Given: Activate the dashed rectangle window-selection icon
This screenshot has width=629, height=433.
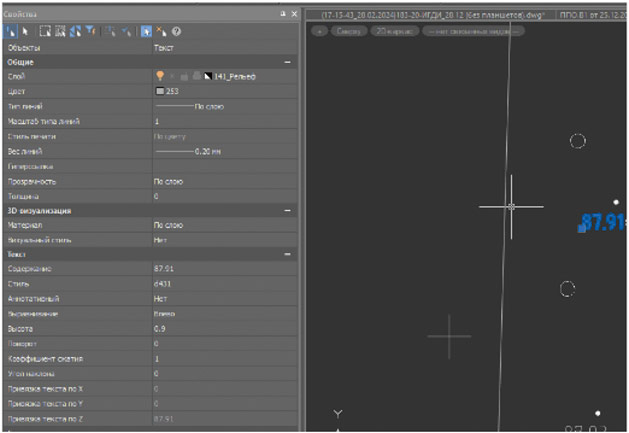Looking at the screenshot, I should 45,31.
